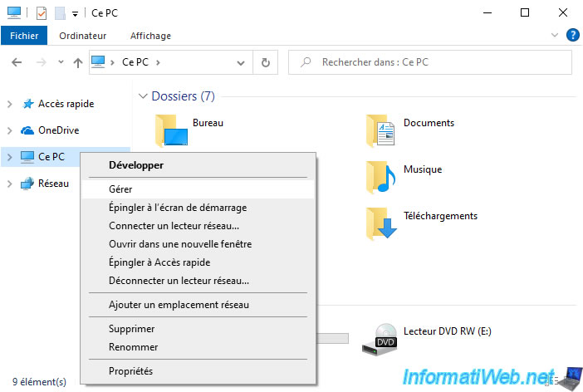Expand the Accès rapide tree node
The image size is (583, 392).
coord(9,105)
